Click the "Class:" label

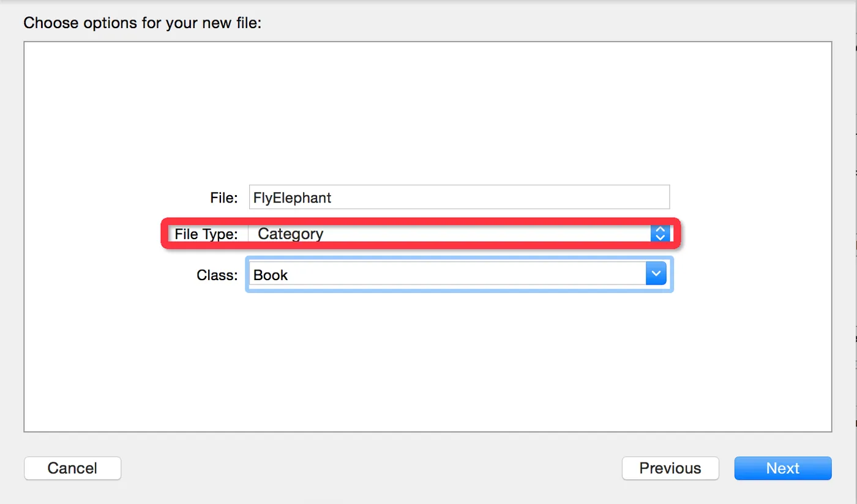(217, 275)
